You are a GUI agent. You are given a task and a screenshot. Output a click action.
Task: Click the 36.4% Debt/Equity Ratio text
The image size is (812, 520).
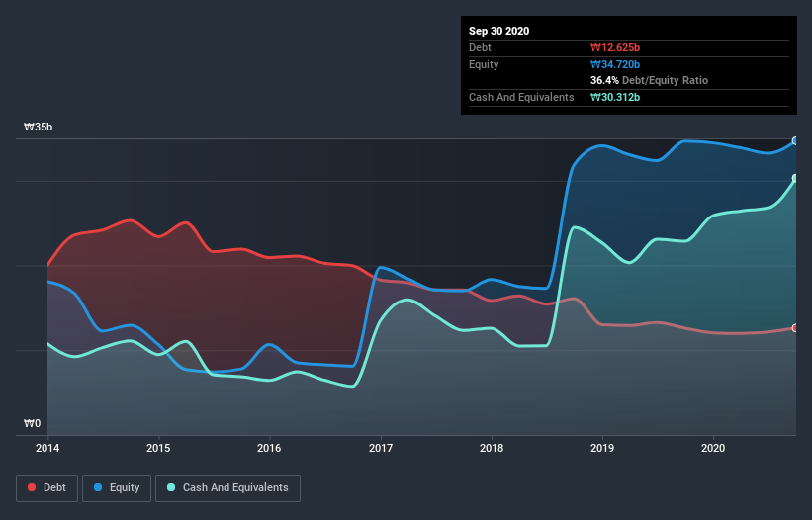tap(650, 81)
